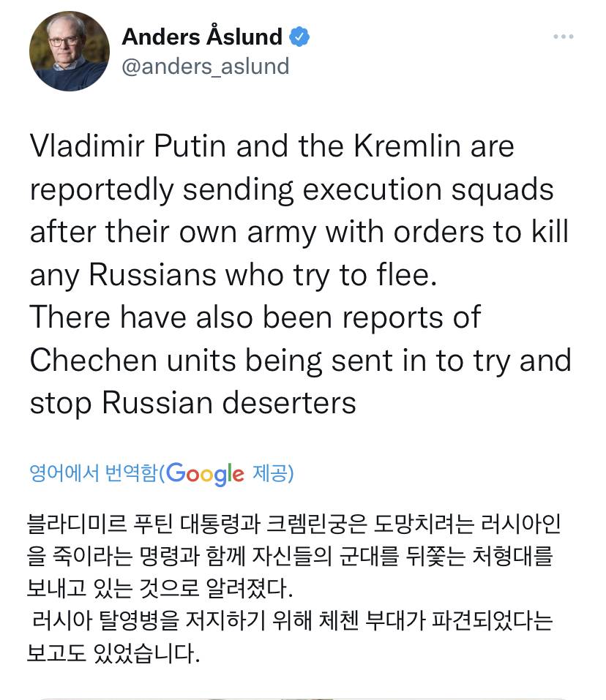Click the Google logo in translation credit
Viewport: 606px width, 700px height.
[x=205, y=474]
